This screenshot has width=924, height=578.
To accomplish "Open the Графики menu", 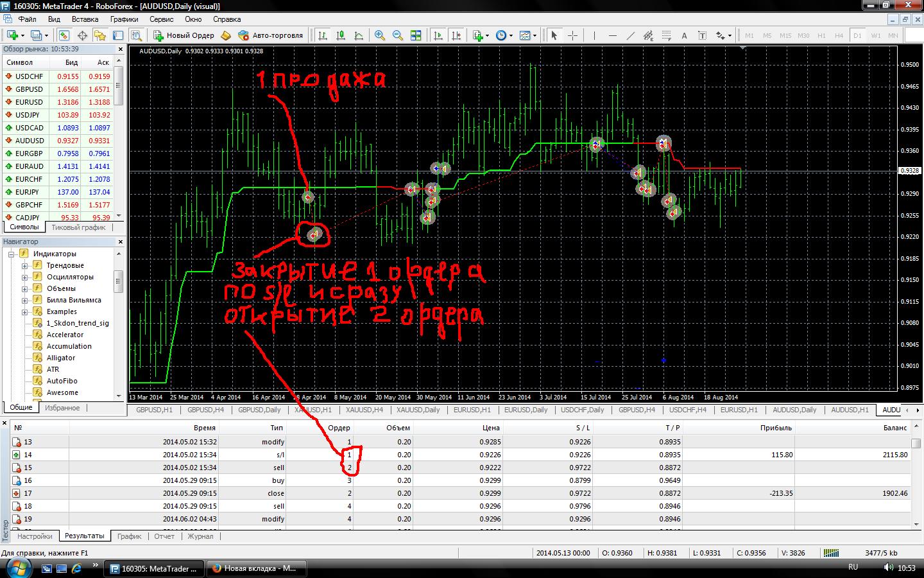I will [124, 19].
